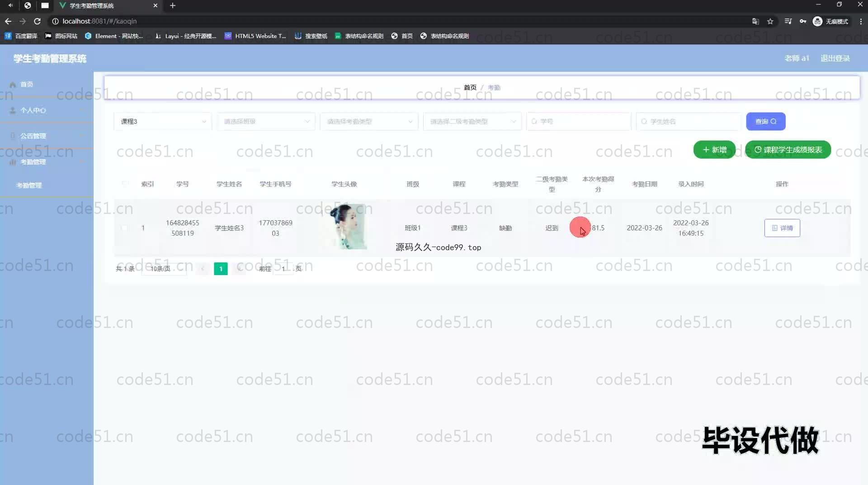Click the address bar URL

pos(99,21)
